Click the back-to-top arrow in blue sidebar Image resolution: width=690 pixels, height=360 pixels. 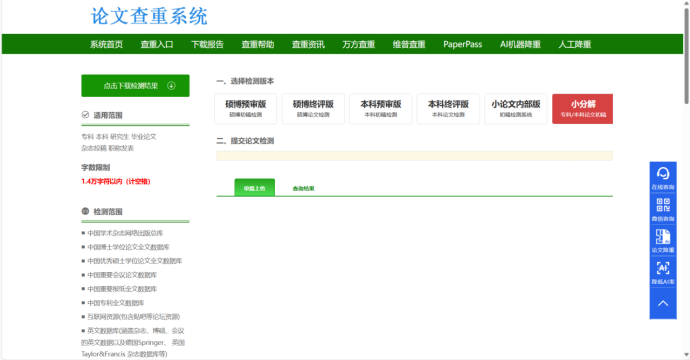pyautogui.click(x=663, y=303)
